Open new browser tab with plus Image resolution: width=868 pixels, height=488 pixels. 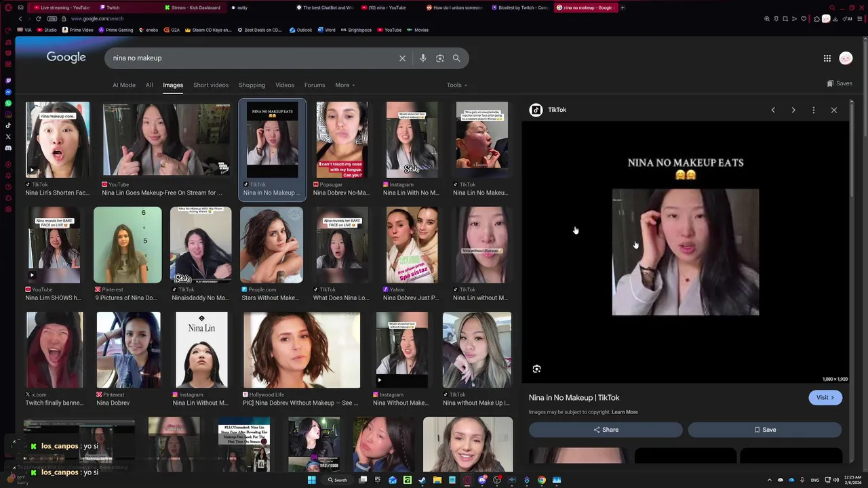[623, 7]
